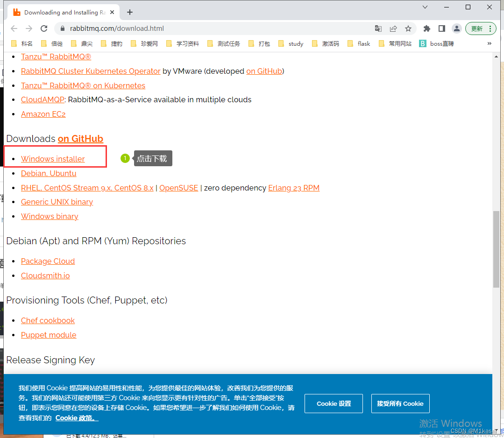
Task: Open the flask bookmark folder
Action: click(359, 44)
